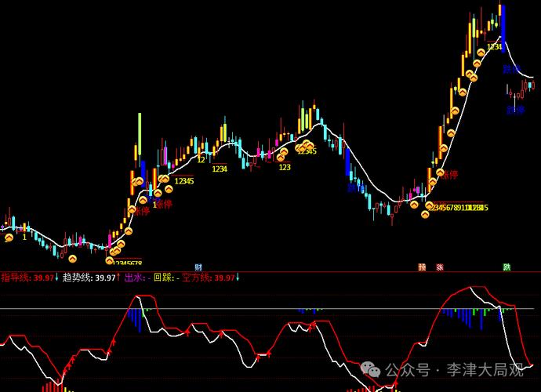
Task: Click the yellow 123 count label
Action: [285, 167]
